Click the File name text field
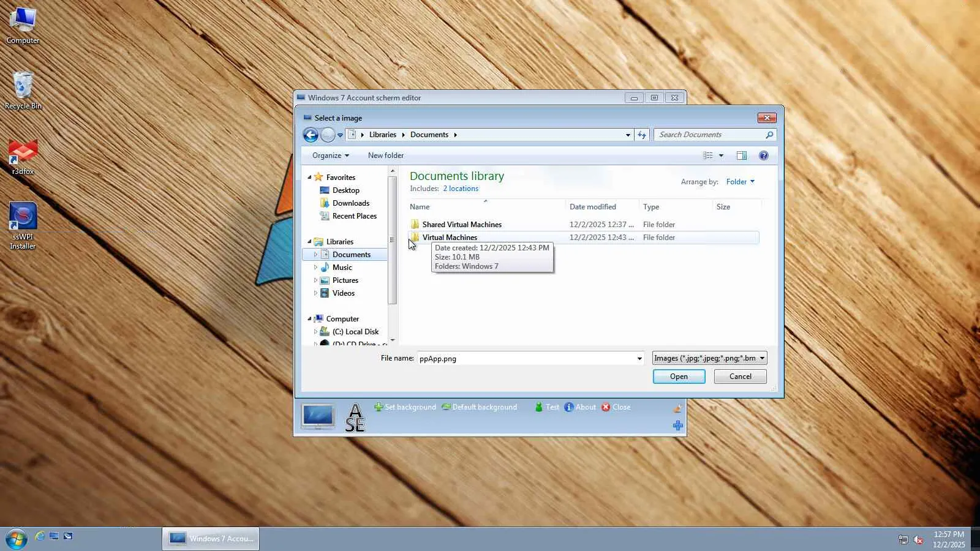The image size is (980, 551). [x=526, y=359]
